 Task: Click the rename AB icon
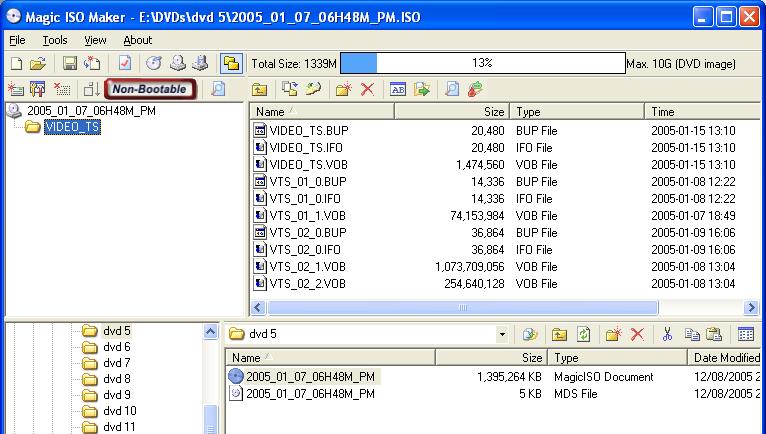(x=398, y=89)
